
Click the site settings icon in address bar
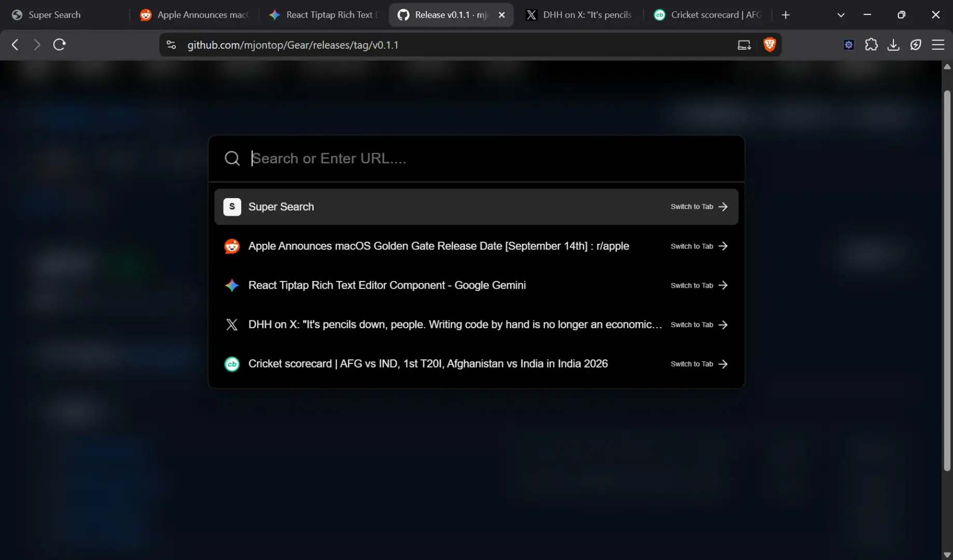171,45
